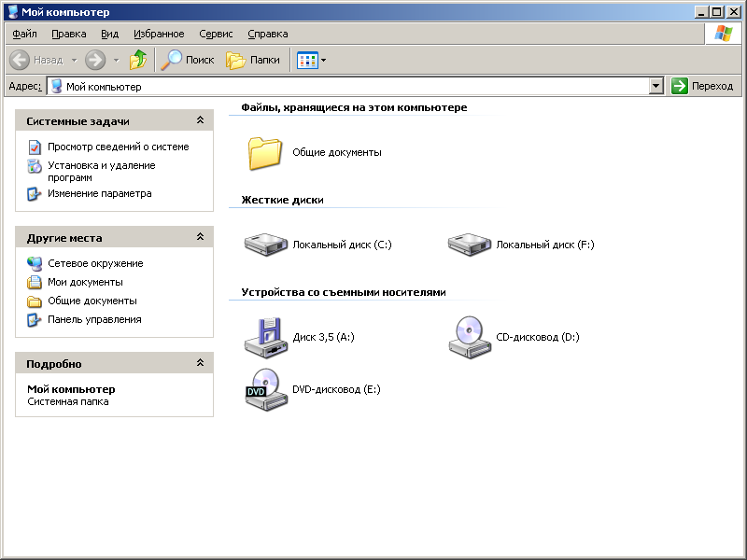Open sidebar Общие документы link
This screenshot has width=747, height=560.
tap(92, 301)
